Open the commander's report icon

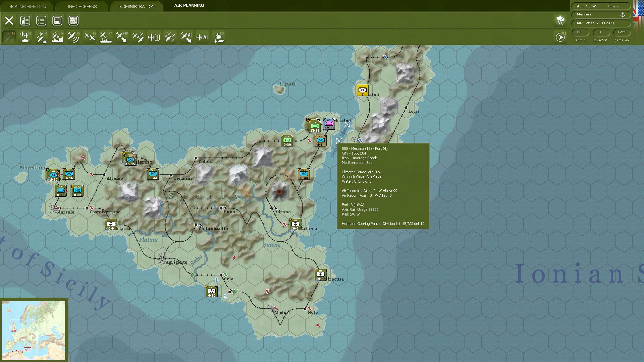(25, 21)
